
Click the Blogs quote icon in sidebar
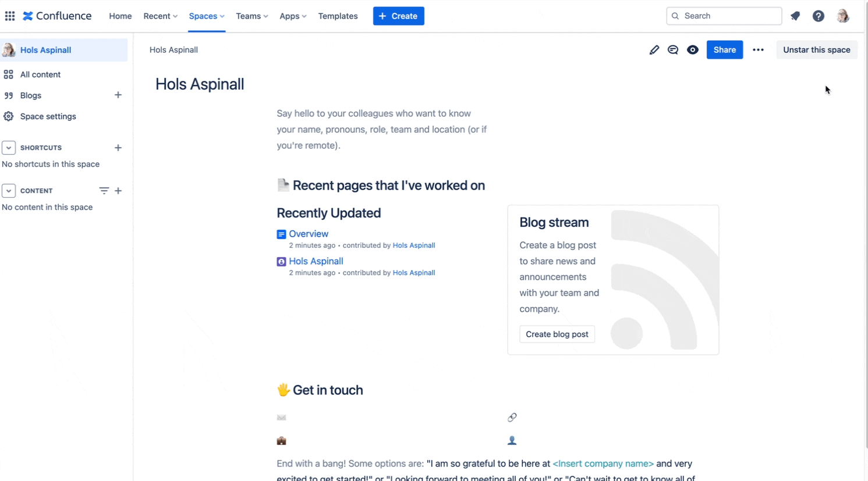point(8,95)
